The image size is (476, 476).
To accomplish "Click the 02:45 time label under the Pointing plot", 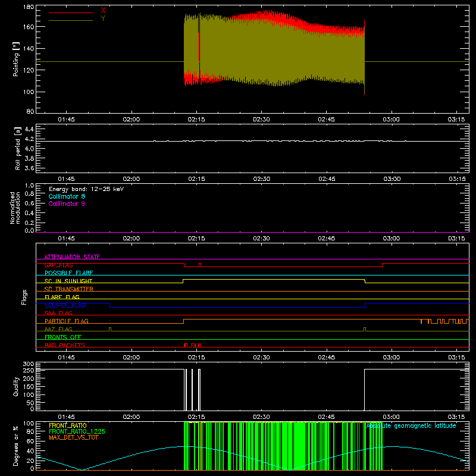I will coord(326,120).
